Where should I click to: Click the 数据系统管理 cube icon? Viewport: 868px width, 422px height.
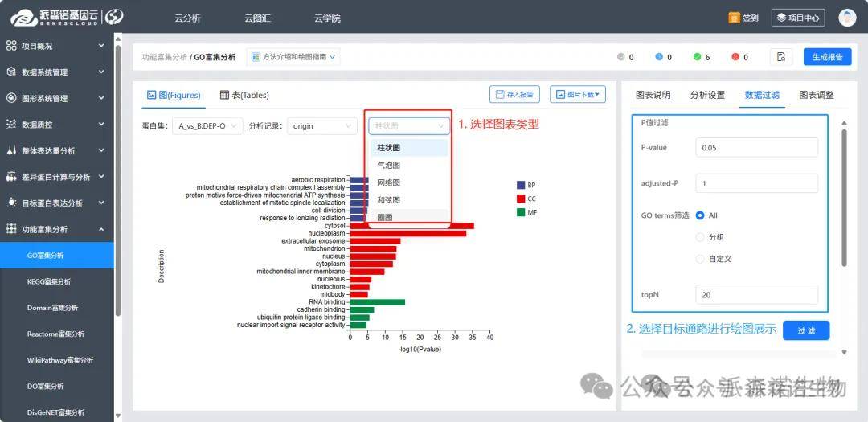pyautogui.click(x=11, y=72)
